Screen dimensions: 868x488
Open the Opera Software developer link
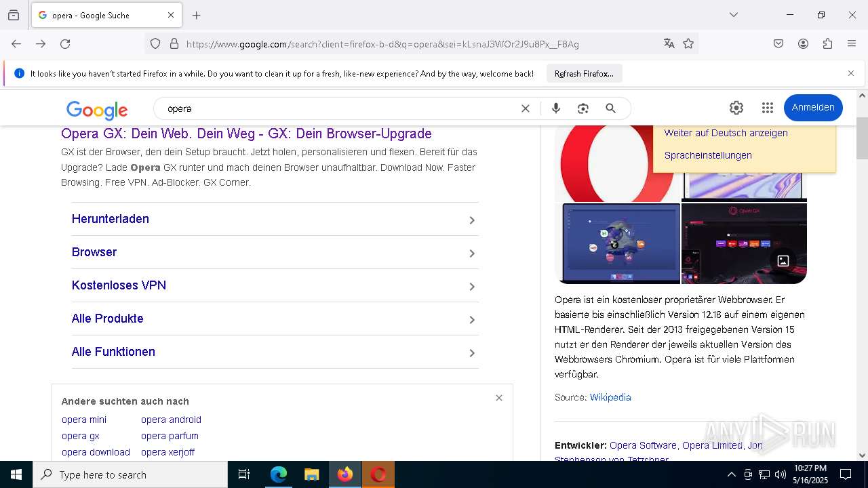pyautogui.click(x=643, y=445)
